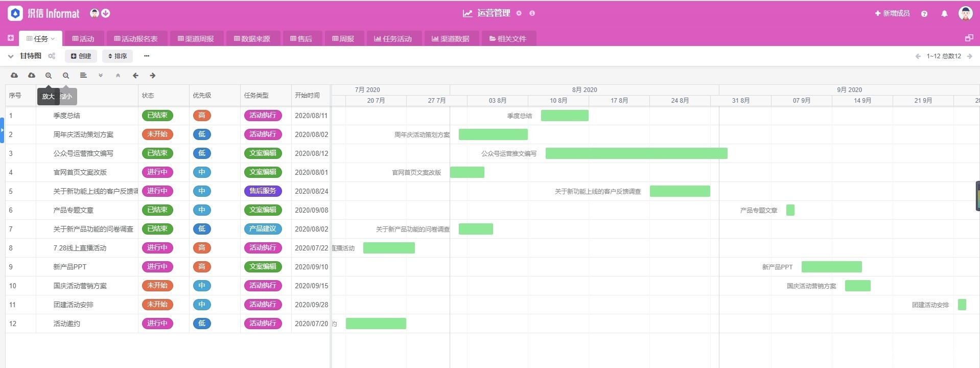Open the notification bell

(944, 14)
